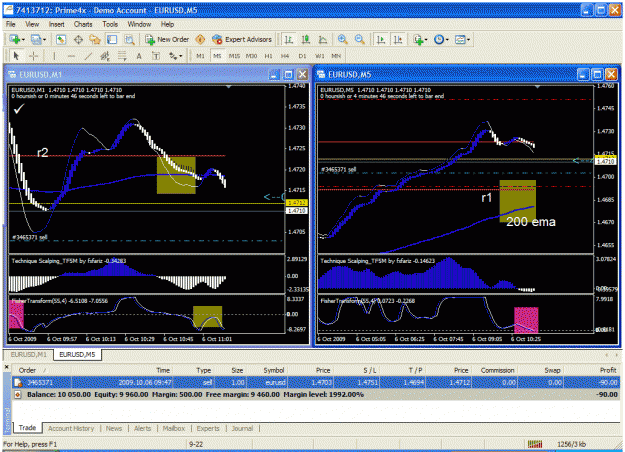The width and height of the screenshot is (625, 452).
Task: Expand the New Chart dropdown arrow
Action: coord(23,39)
